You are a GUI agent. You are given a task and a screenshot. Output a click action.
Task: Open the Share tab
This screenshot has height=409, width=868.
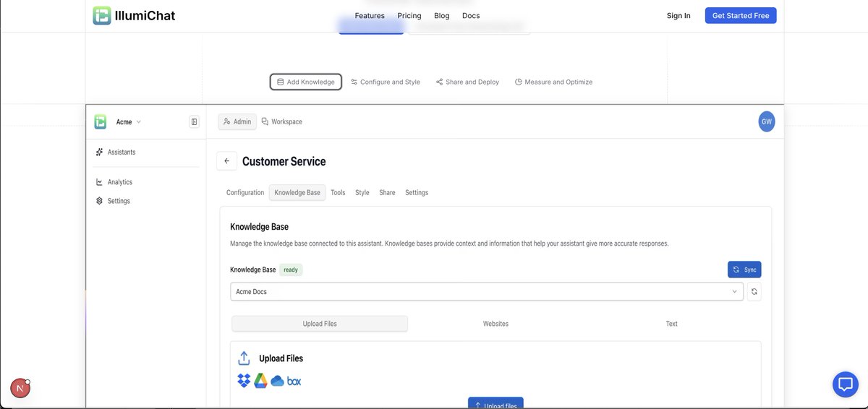[x=387, y=192]
